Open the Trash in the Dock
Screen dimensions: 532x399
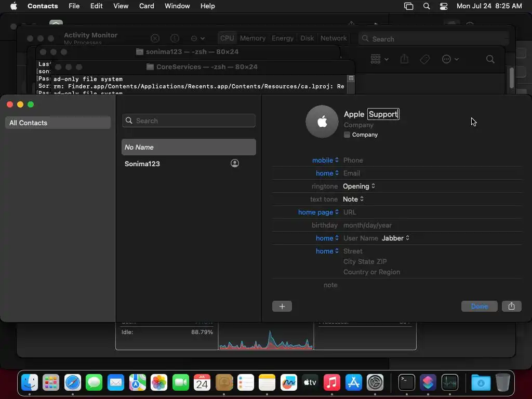click(503, 383)
